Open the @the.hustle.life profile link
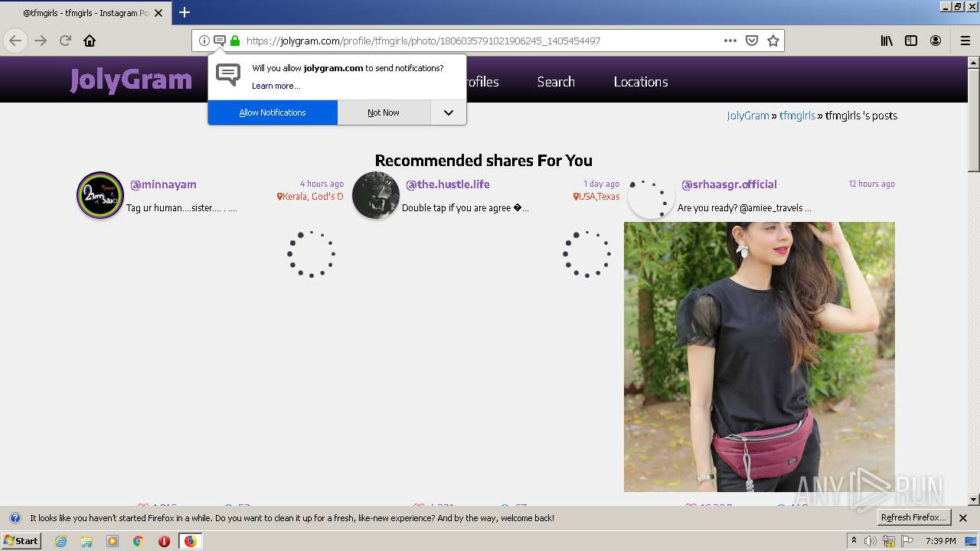The height and width of the screenshot is (551, 980). pyautogui.click(x=447, y=184)
